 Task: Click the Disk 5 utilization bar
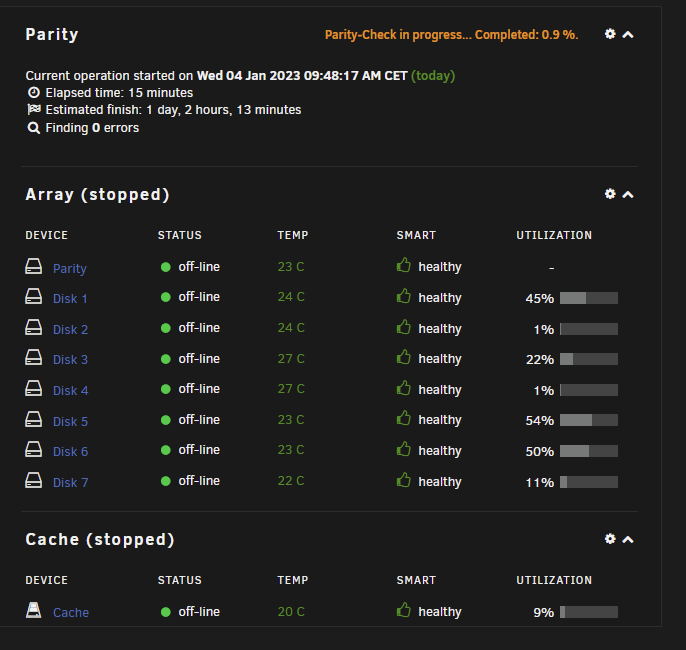[589, 420]
